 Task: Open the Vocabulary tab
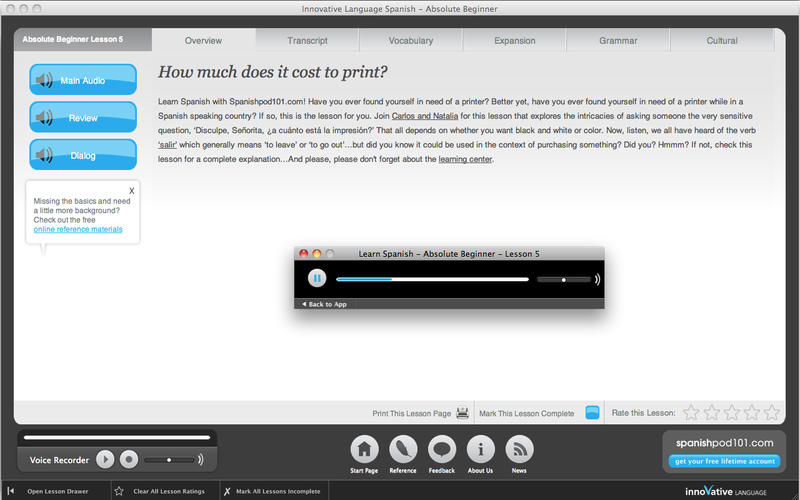click(411, 40)
